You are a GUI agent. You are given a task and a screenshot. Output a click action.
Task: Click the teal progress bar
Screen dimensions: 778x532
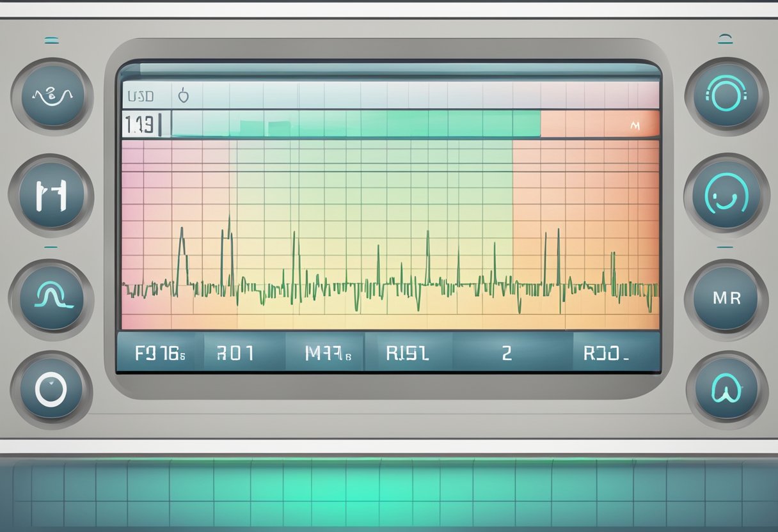point(356,123)
